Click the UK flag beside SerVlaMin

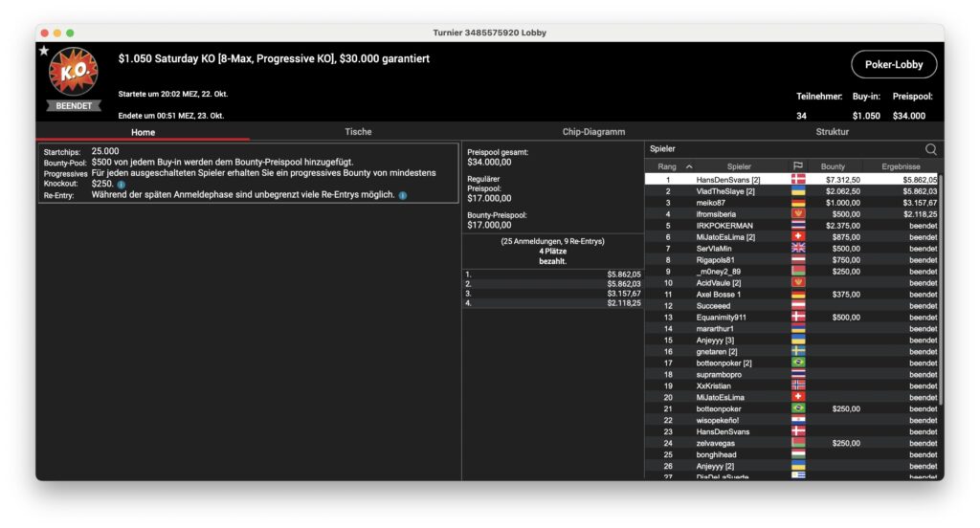[x=798, y=248]
